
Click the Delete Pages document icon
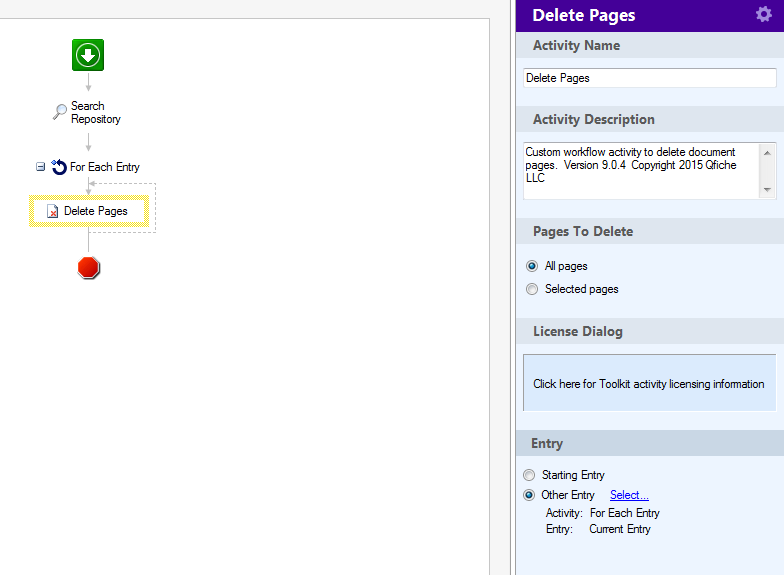(52, 211)
